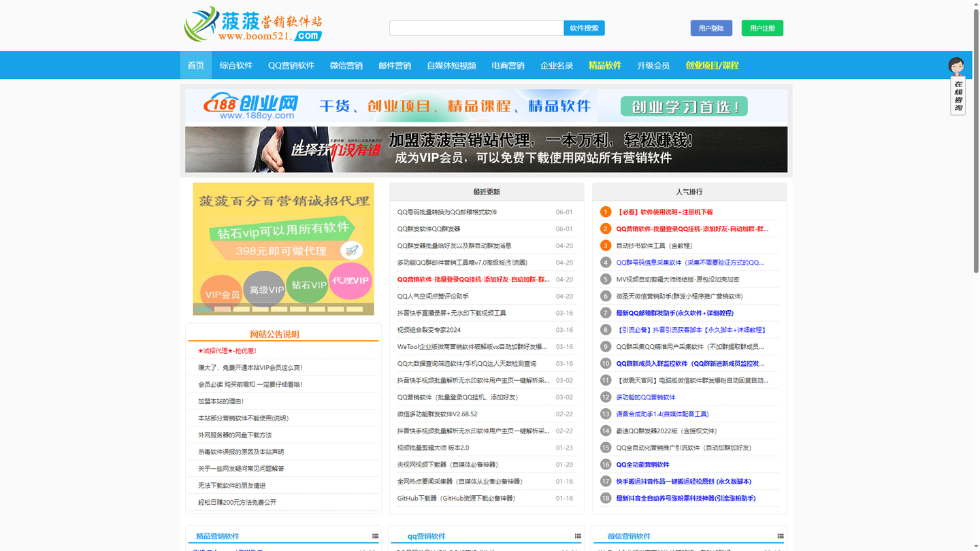Open the 188创业网 banner ad
This screenshot has height=551, width=980.
[486, 105]
